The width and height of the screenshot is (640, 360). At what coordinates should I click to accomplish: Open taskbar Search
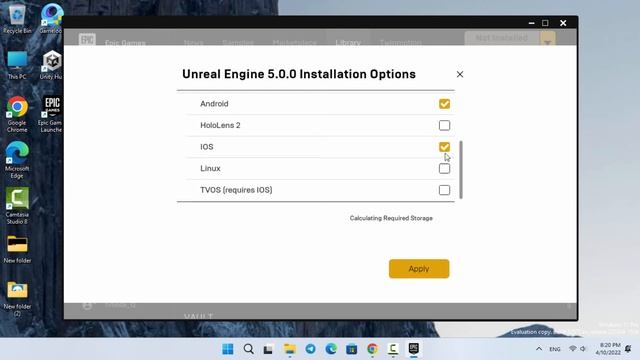coord(248,349)
